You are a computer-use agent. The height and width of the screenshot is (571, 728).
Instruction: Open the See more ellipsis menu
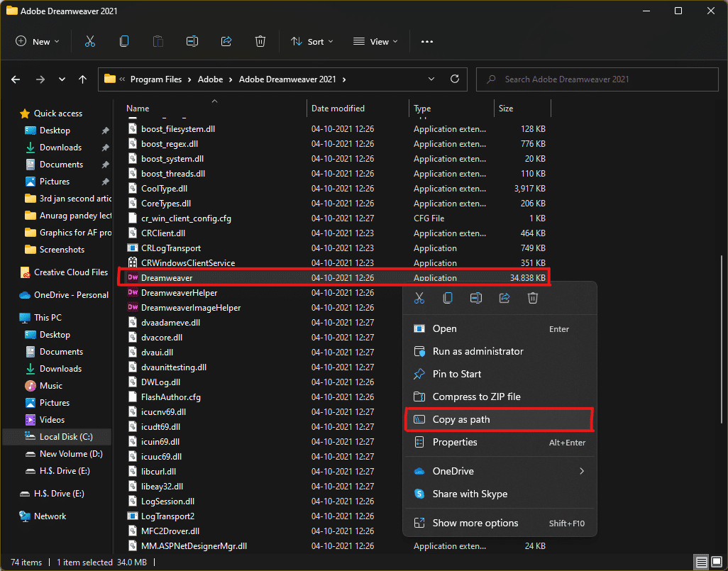[x=426, y=42]
